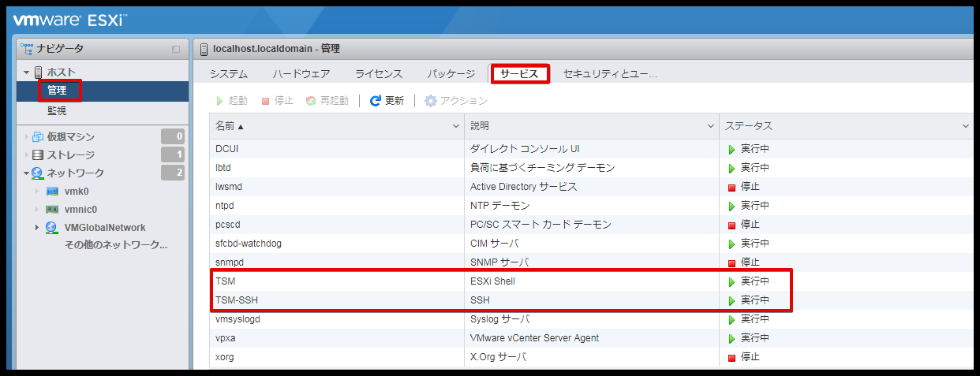Click the Start (起動) toolbar button
The image size is (980, 376).
coord(232,101)
